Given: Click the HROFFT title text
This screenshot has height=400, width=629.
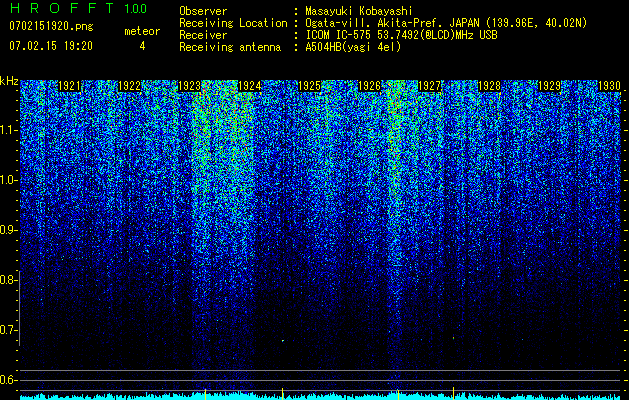Looking at the screenshot, I should tap(62, 8).
